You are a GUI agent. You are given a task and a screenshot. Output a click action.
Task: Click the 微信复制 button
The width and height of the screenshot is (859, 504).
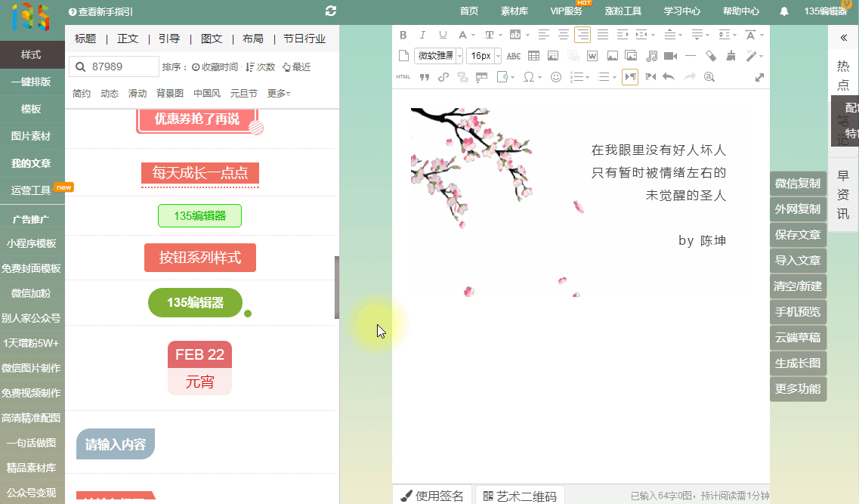(798, 183)
